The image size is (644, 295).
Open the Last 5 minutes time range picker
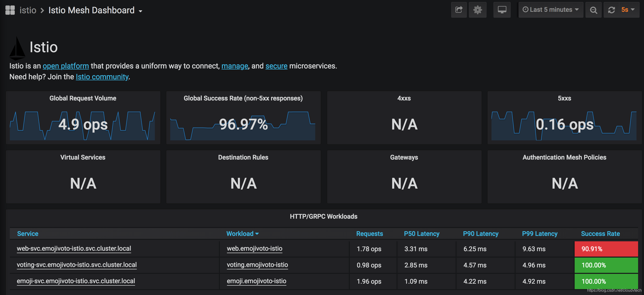click(551, 10)
